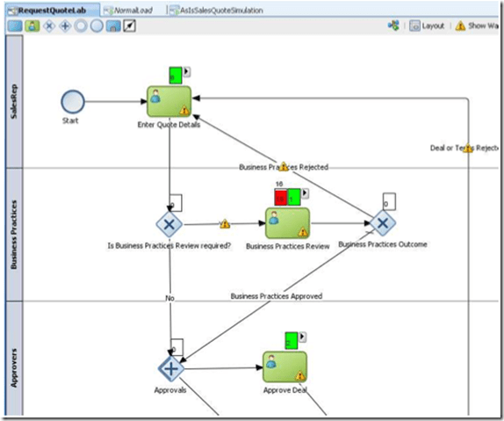Choose the thin-circle start event toolbar tool
This screenshot has height=421, width=504.
97,26
